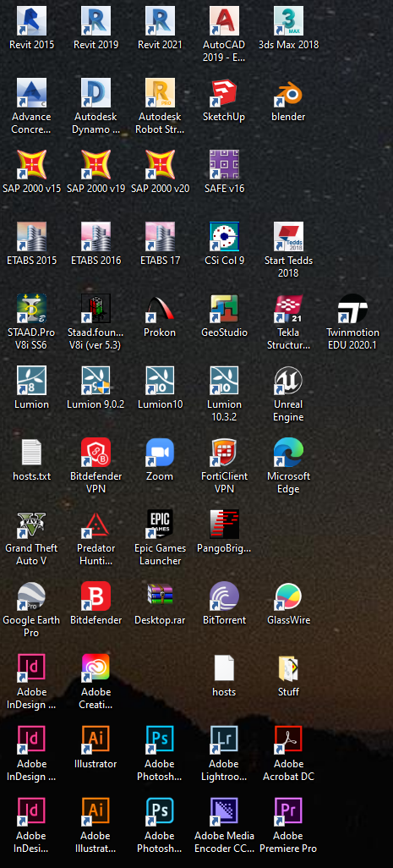Select the Adobe Acrobat DC icon
This screenshot has width=393, height=868.
pos(288,741)
